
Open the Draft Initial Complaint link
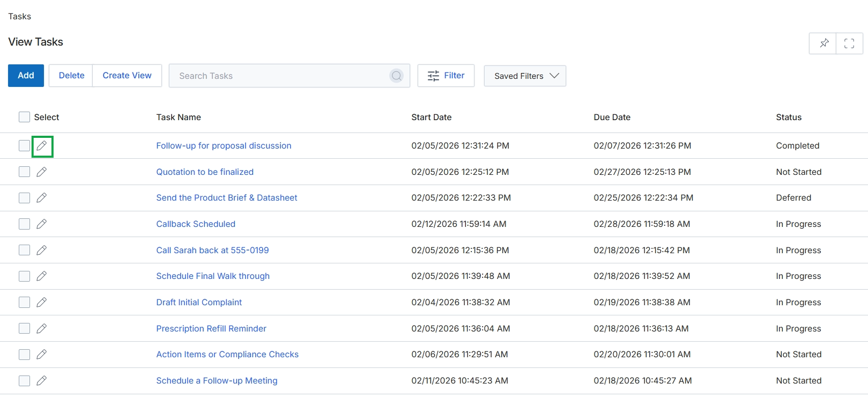click(x=199, y=302)
